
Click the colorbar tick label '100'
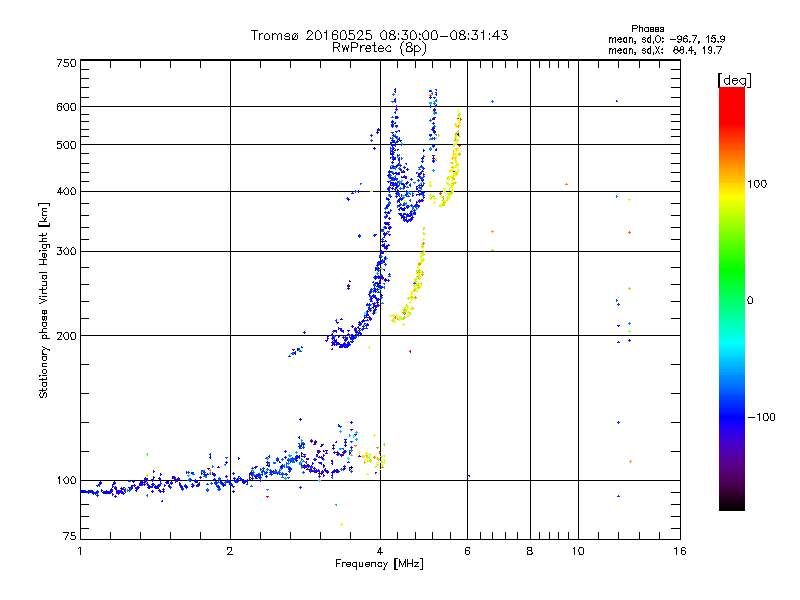click(757, 184)
